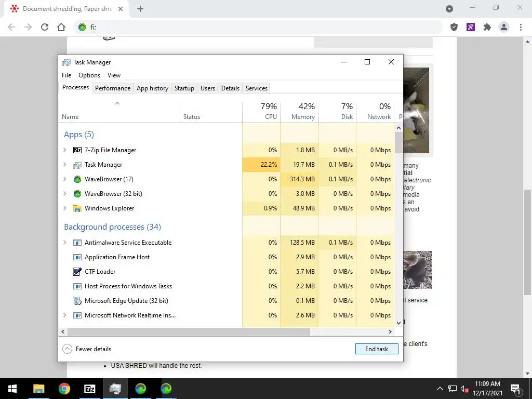Open the browser three-dot menu
Screen dimensions: 532x399
pyautogui.click(x=521, y=27)
